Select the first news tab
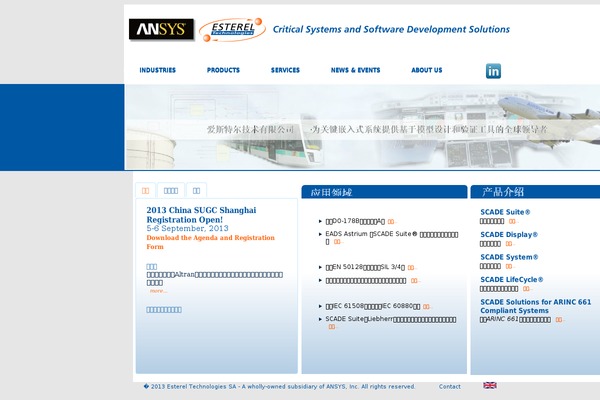 (x=145, y=191)
